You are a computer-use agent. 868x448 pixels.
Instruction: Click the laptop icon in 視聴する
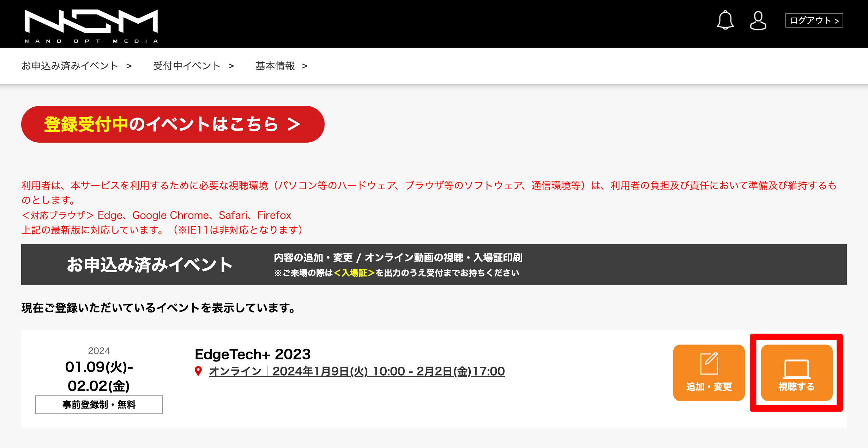[797, 369]
